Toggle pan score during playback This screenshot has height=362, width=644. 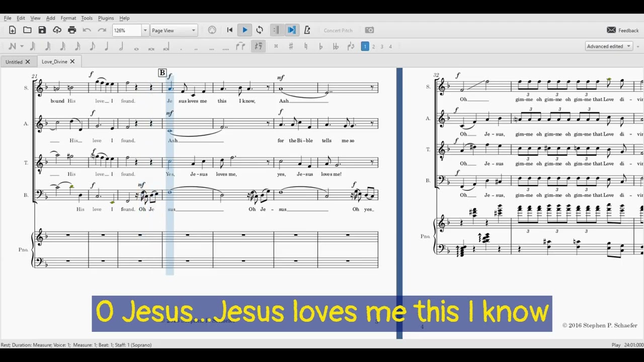pyautogui.click(x=291, y=30)
